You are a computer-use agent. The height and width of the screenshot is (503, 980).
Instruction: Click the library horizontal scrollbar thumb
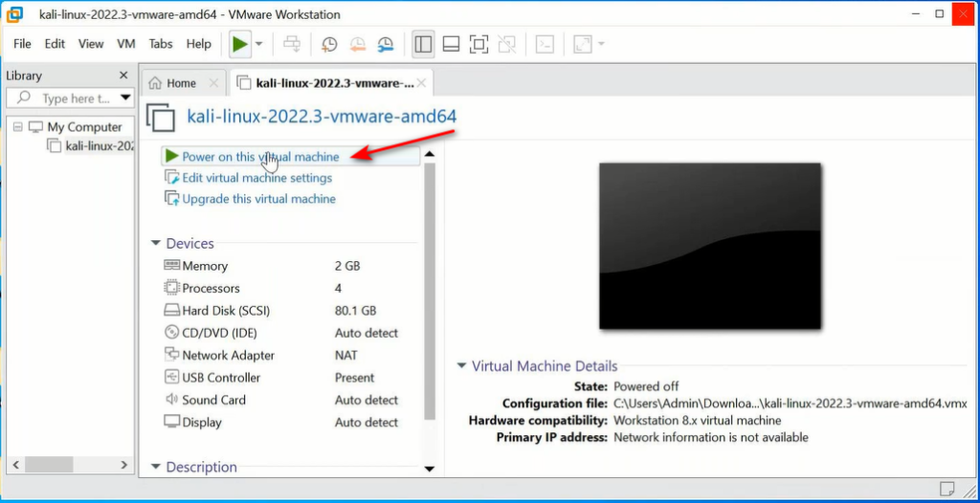tap(50, 465)
